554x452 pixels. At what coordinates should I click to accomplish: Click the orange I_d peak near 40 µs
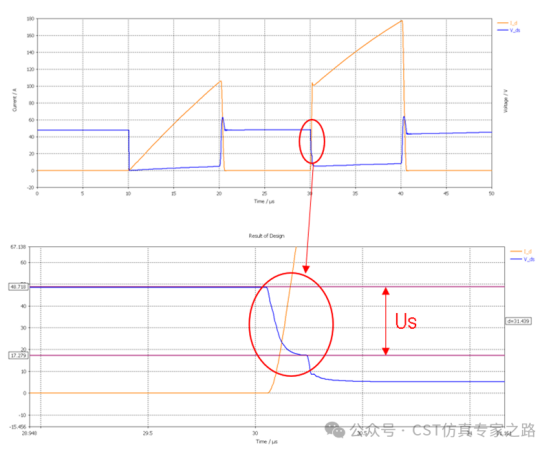pyautogui.click(x=402, y=21)
